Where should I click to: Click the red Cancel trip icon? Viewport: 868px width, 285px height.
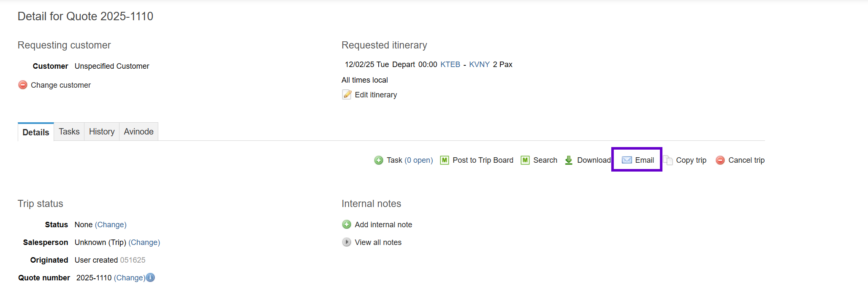[720, 160]
